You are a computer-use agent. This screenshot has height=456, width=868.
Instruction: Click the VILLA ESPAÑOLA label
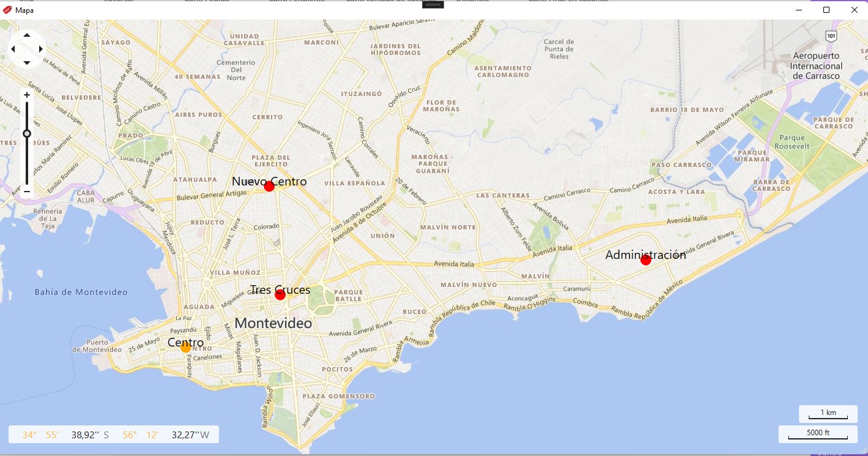click(355, 183)
